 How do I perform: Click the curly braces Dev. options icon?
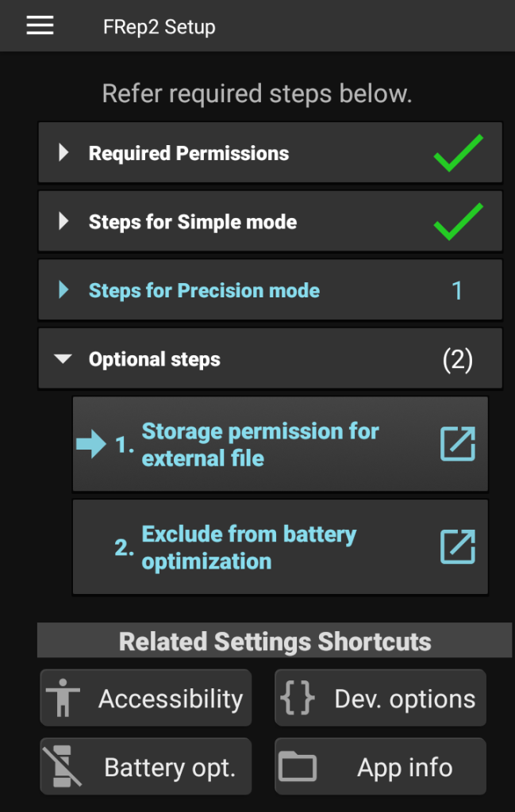[298, 698]
